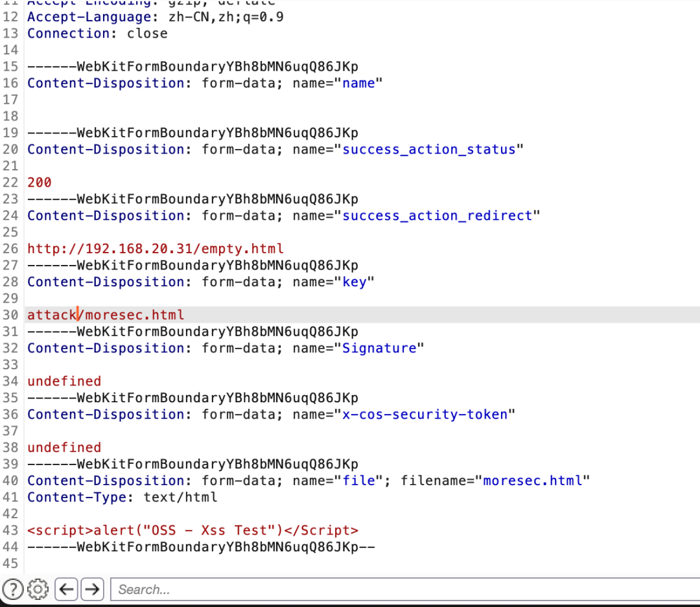Screen dimensions: 700x607
Task: Go to next search match arrow
Action: [93, 590]
